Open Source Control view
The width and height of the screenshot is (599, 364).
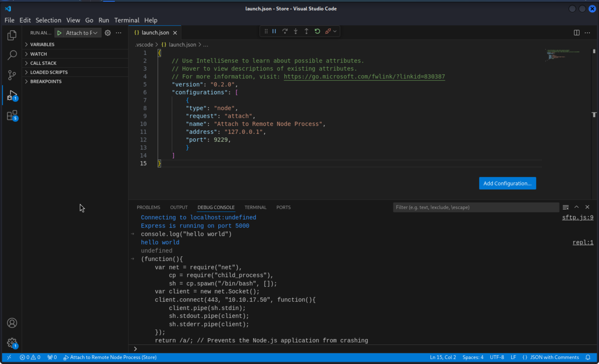coord(12,75)
